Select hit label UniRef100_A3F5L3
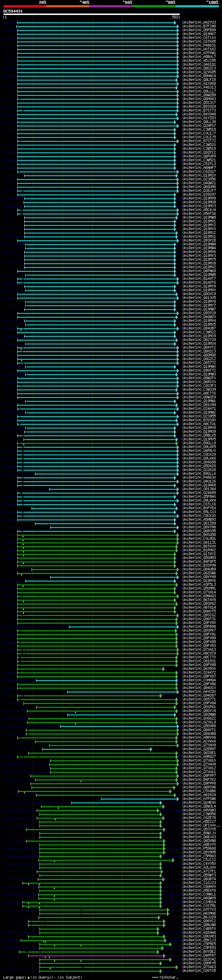This screenshot has width=222, height=980. pos(199,585)
